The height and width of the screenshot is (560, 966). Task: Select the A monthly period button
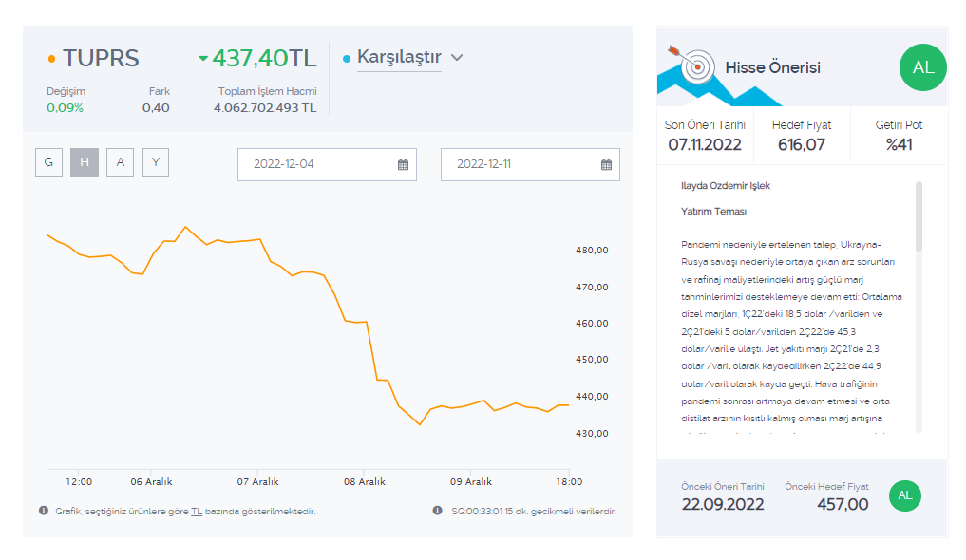point(120,162)
